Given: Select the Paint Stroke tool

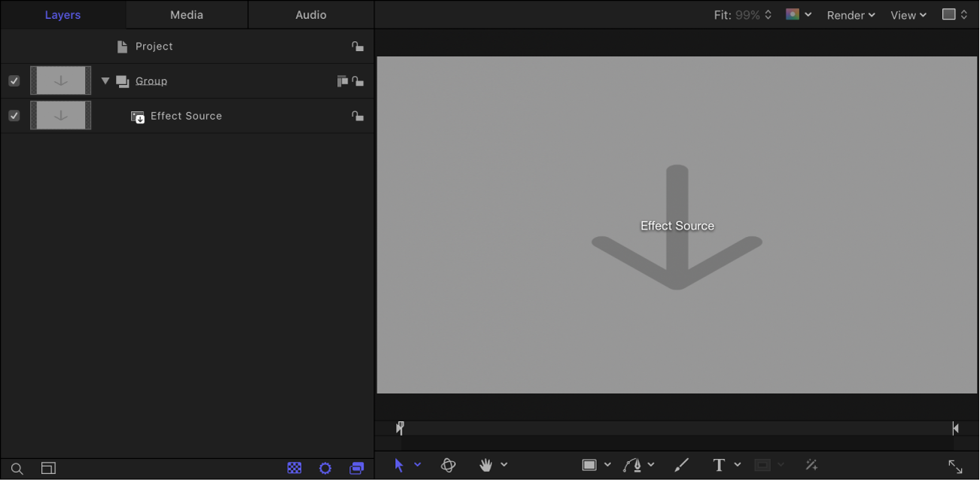Looking at the screenshot, I should [x=681, y=464].
